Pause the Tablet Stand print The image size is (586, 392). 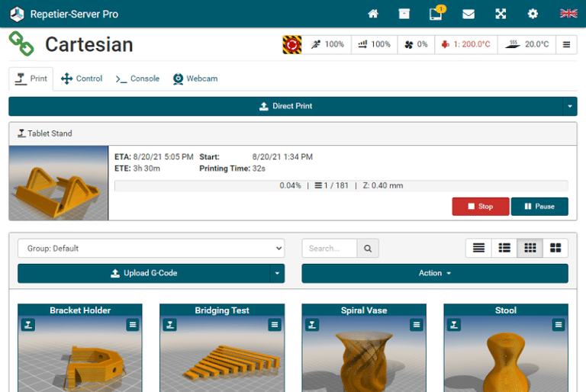coord(539,206)
